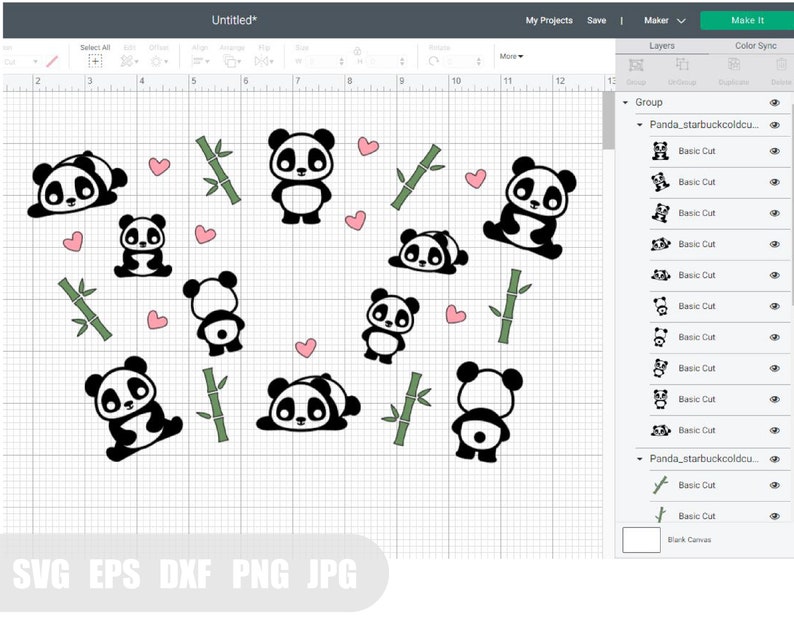Click the Blank Canvas color swatch

click(x=641, y=540)
